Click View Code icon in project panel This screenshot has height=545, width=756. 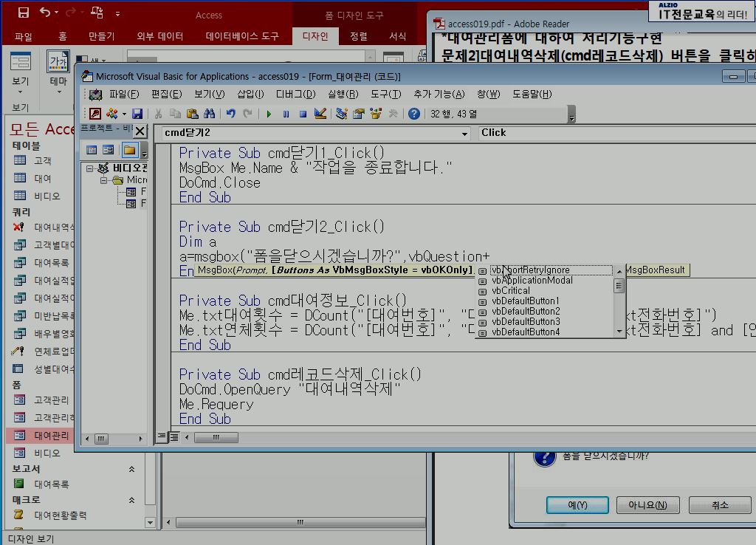point(92,150)
